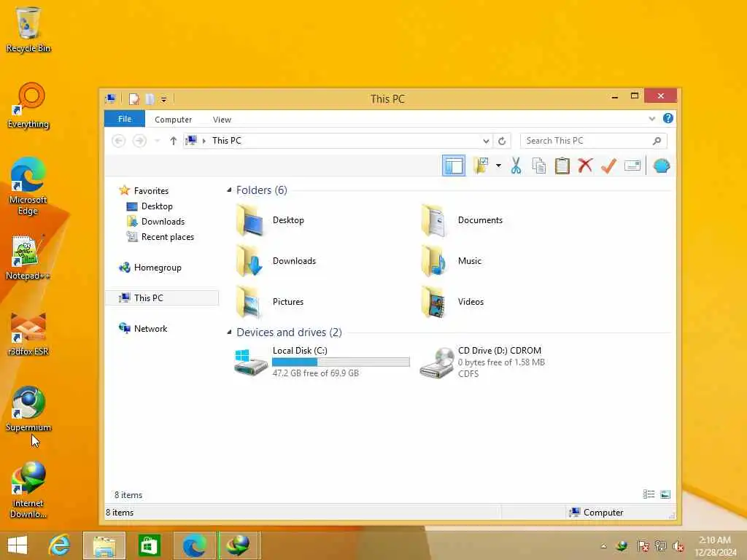Open the View ribbon tab

click(222, 120)
